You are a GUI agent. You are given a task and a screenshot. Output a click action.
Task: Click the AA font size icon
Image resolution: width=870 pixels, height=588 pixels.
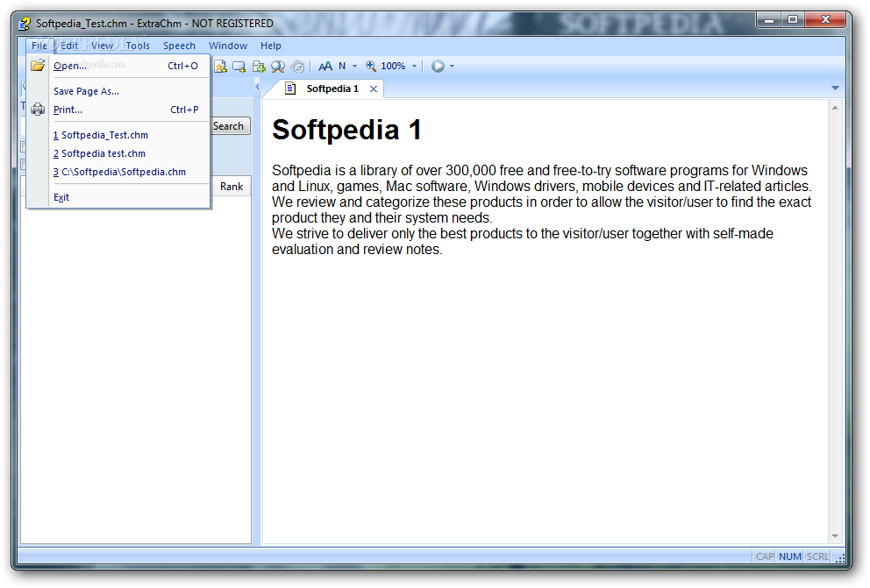click(x=325, y=66)
